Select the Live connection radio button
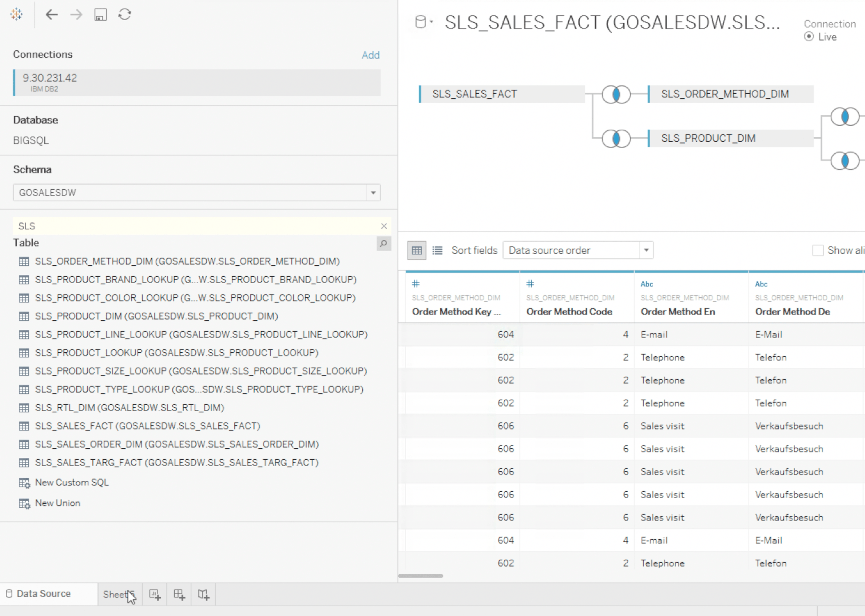 pyautogui.click(x=809, y=37)
